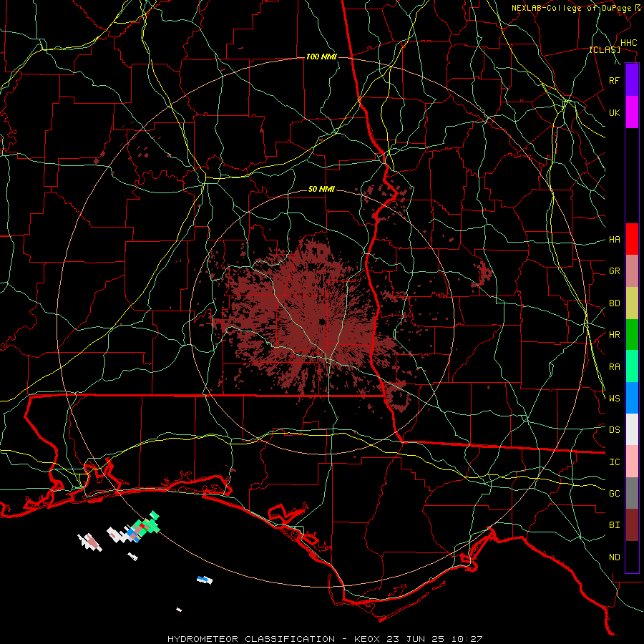Click the light pink IC legend swatch
This screenshot has height=644, width=644.
click(632, 462)
